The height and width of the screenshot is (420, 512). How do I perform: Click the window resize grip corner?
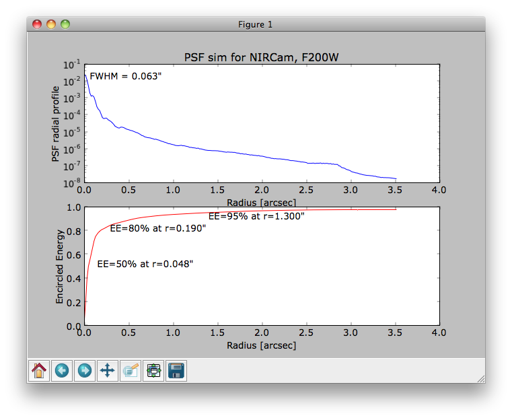(x=480, y=379)
